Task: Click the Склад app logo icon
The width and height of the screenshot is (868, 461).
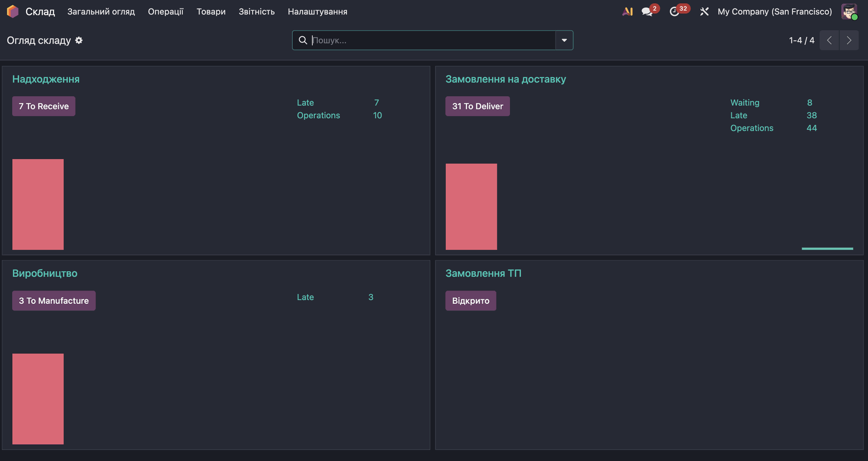Action: 13,12
